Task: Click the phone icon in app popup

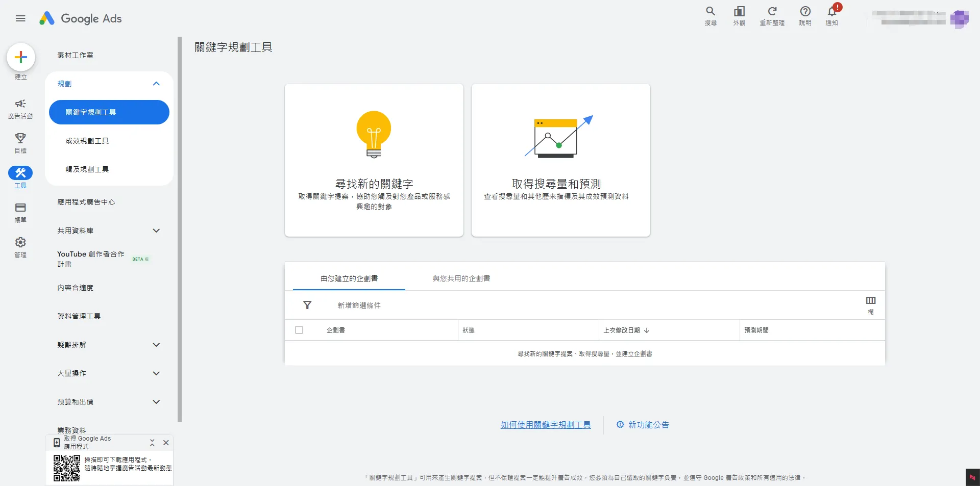Action: point(57,443)
